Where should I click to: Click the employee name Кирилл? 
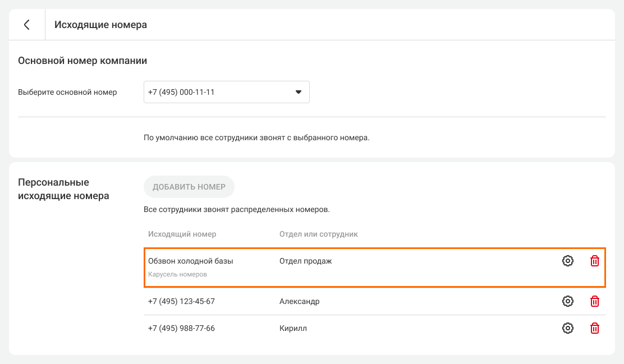coord(293,328)
